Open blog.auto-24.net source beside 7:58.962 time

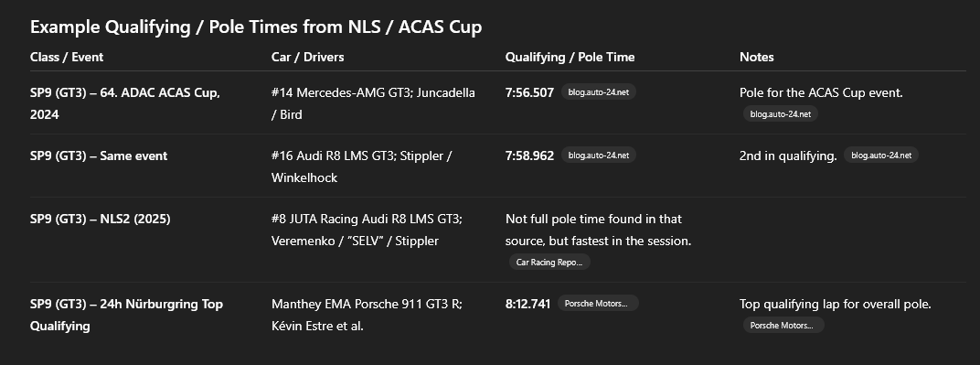tap(598, 155)
